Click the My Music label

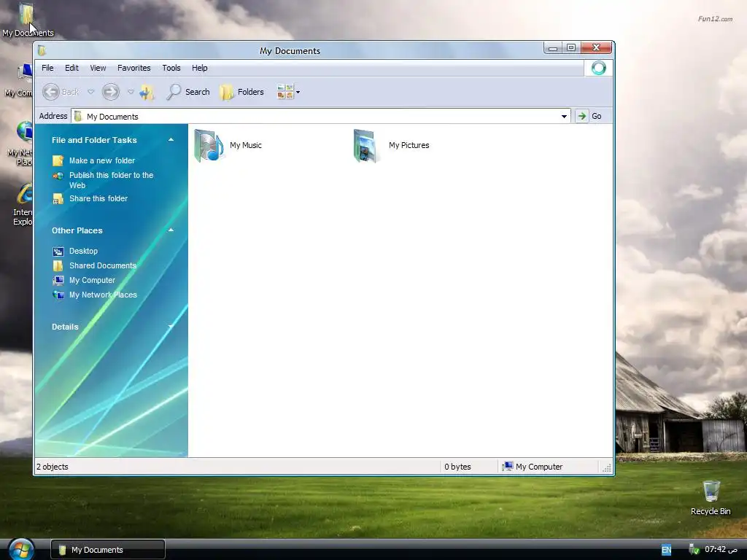246,145
